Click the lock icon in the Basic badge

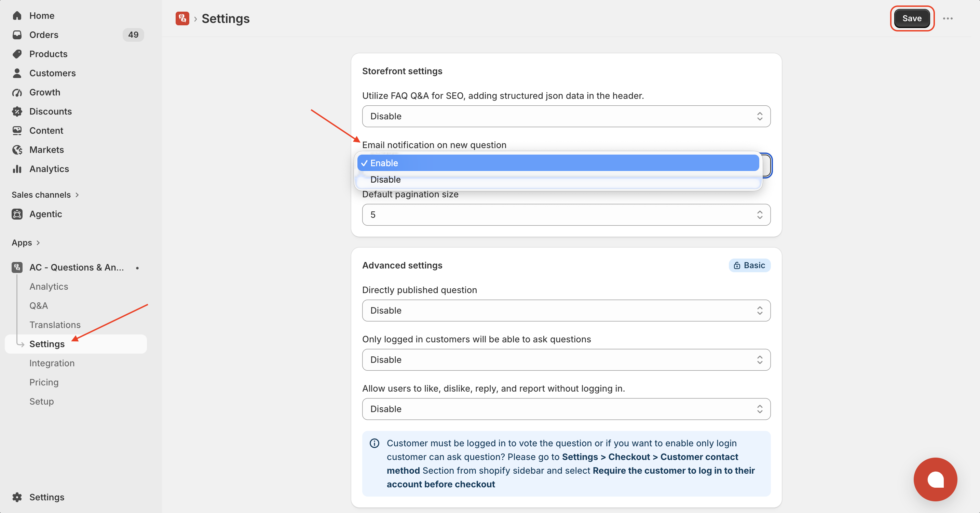tap(737, 265)
